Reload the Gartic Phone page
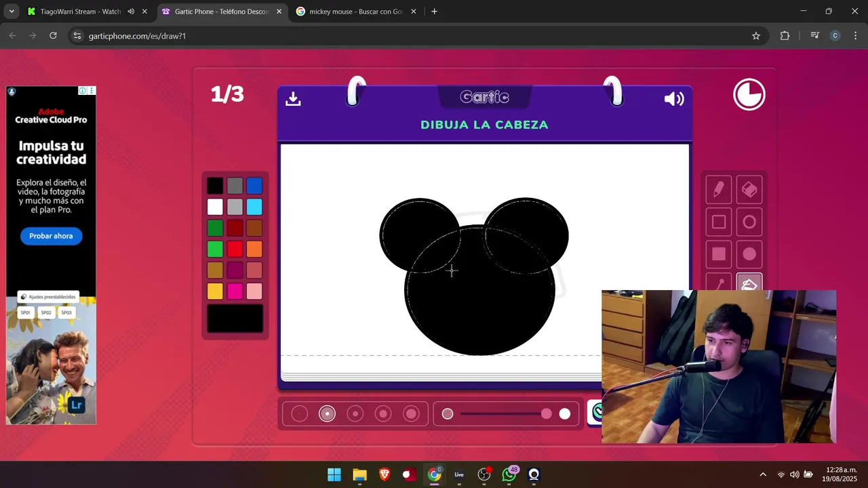 pyautogui.click(x=53, y=35)
